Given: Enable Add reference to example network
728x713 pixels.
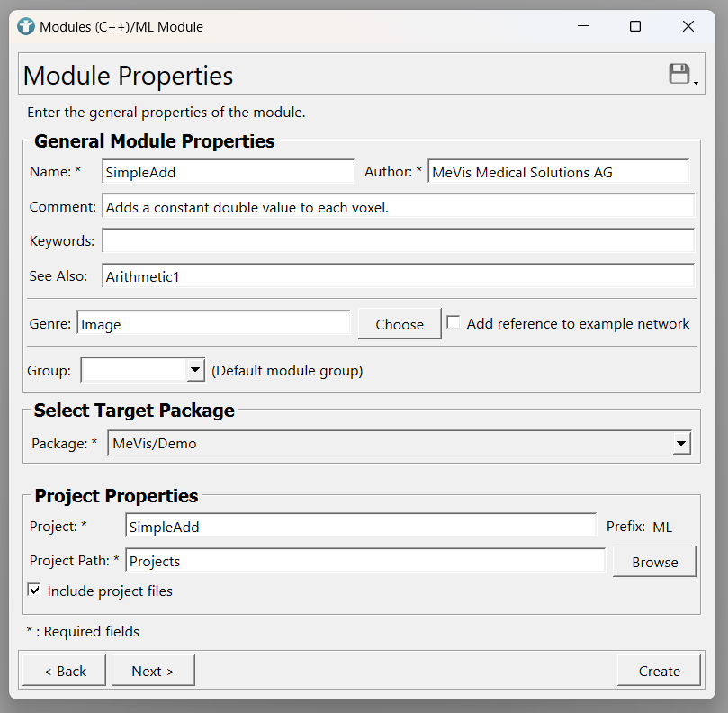Looking at the screenshot, I should coord(454,323).
